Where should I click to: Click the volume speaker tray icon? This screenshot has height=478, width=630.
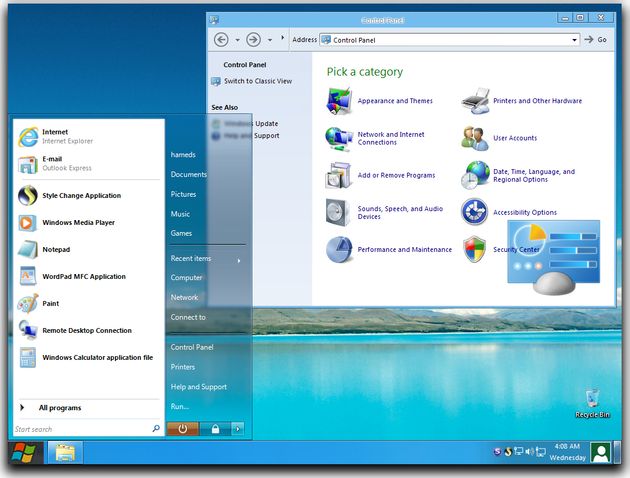530,451
